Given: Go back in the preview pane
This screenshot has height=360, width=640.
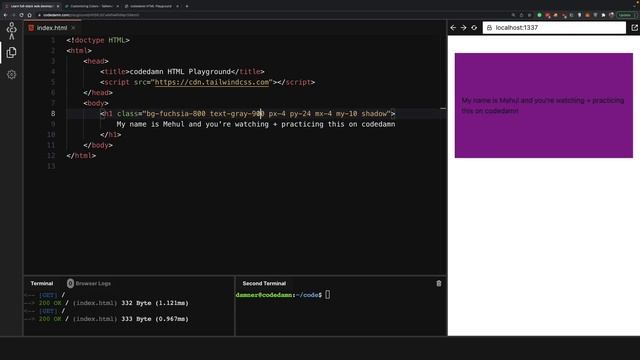Looking at the screenshot, I should tap(453, 28).
